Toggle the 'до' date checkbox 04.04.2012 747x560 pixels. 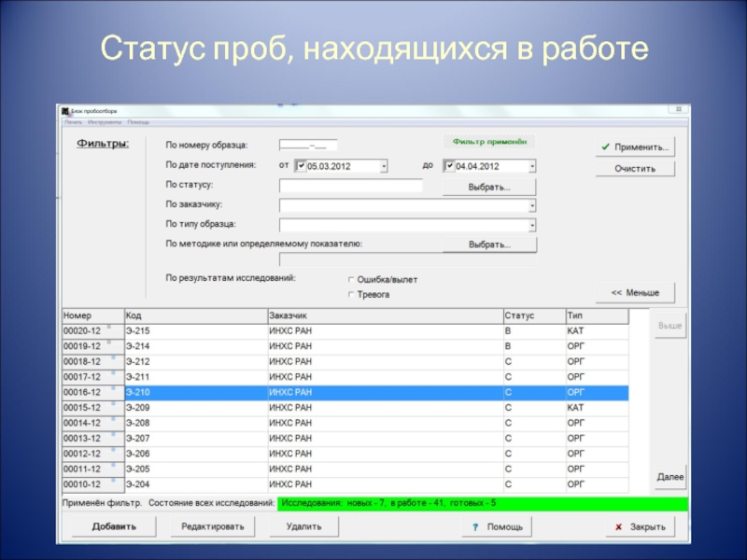click(449, 166)
